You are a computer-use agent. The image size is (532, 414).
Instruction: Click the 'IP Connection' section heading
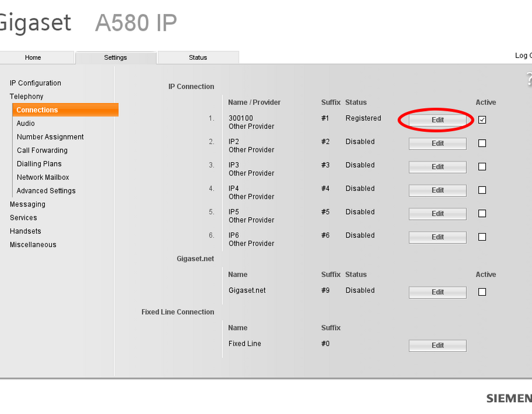coord(191,86)
